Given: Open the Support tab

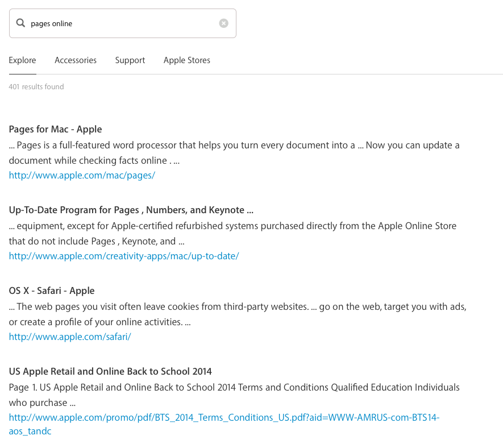Looking at the screenshot, I should (x=130, y=60).
